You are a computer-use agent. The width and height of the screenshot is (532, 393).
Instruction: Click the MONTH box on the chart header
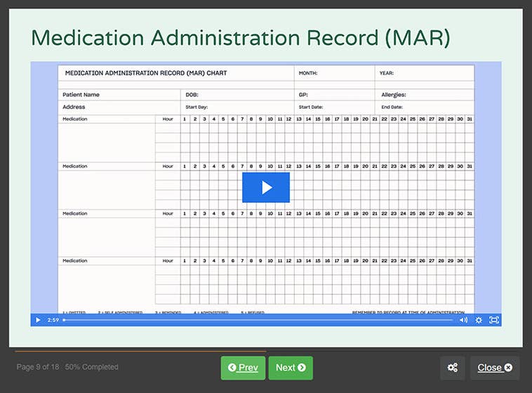(x=308, y=73)
